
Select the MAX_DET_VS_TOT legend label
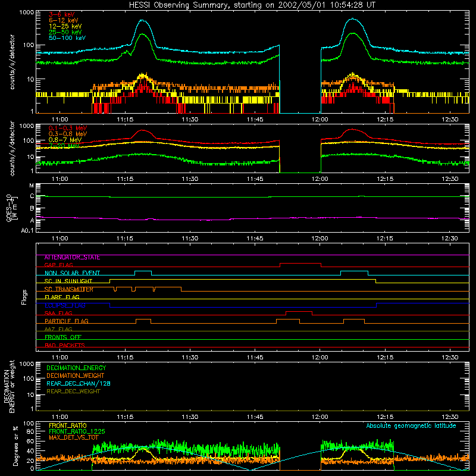coord(74,437)
